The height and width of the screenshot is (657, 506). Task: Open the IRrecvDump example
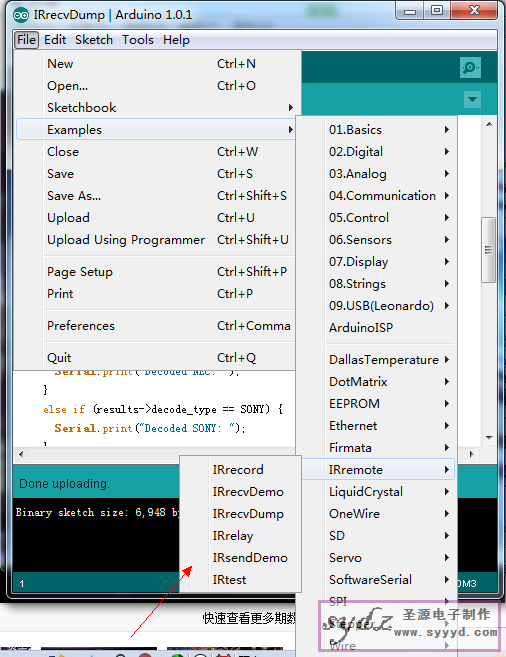click(x=241, y=514)
